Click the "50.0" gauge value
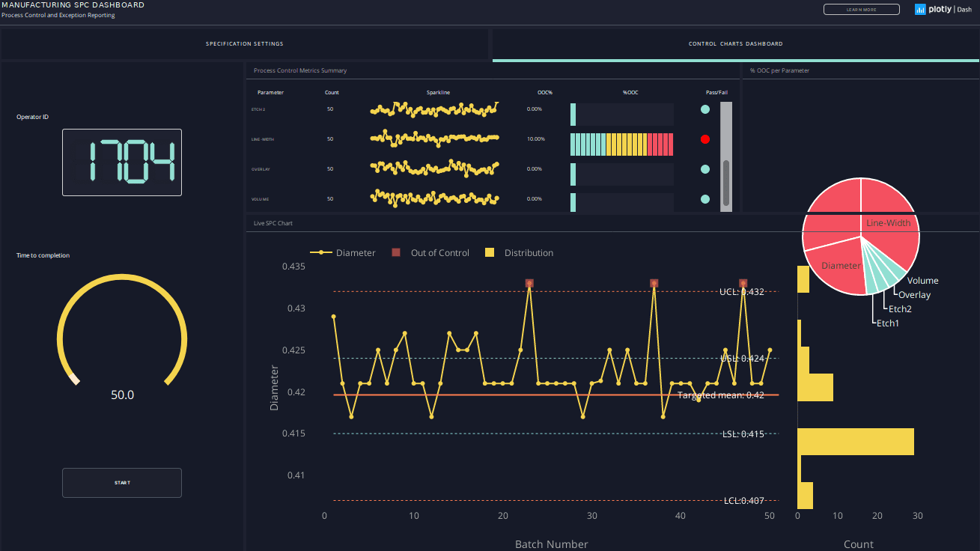980x551 pixels. coord(122,395)
